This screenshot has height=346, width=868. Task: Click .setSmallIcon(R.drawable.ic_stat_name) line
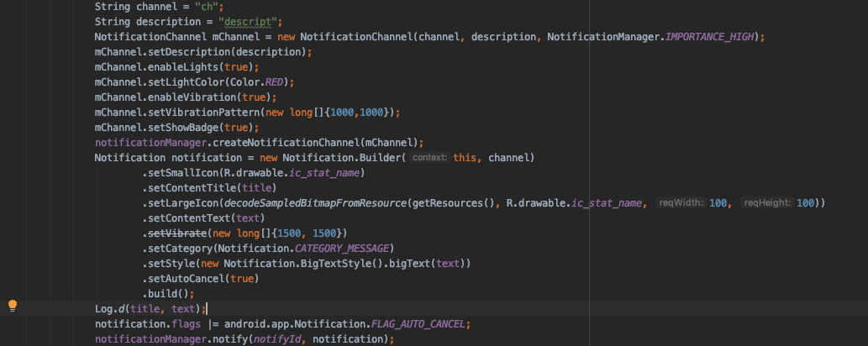point(254,173)
